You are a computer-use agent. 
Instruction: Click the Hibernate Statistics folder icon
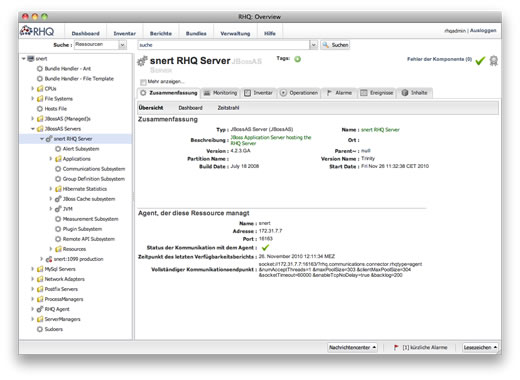pos(58,189)
